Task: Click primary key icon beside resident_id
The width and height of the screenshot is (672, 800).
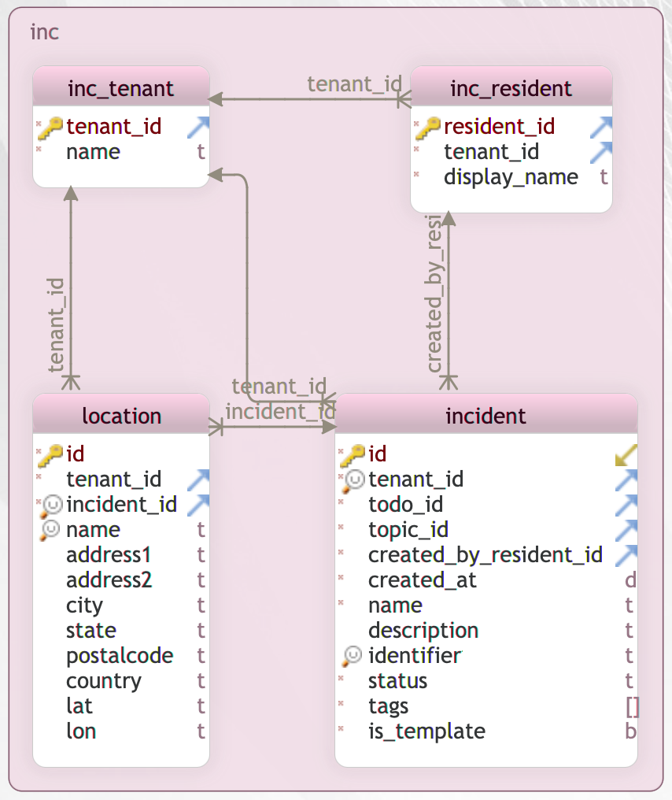Action: pos(428,128)
